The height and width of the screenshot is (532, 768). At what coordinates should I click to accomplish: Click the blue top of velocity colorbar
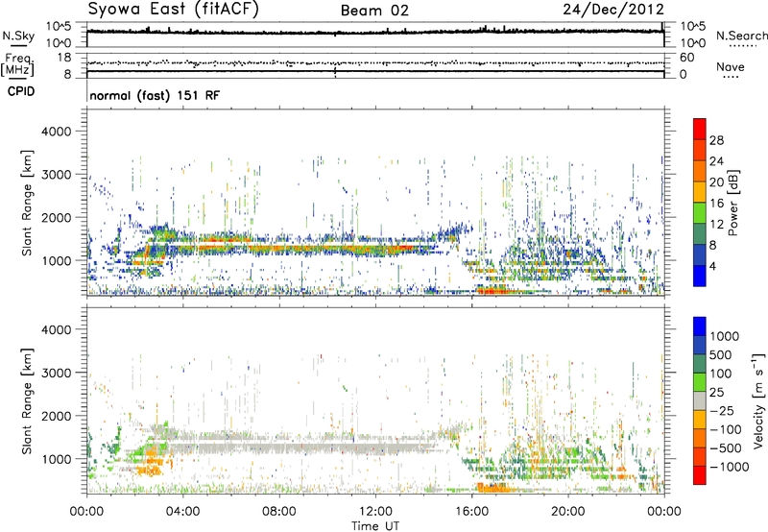pyautogui.click(x=700, y=326)
